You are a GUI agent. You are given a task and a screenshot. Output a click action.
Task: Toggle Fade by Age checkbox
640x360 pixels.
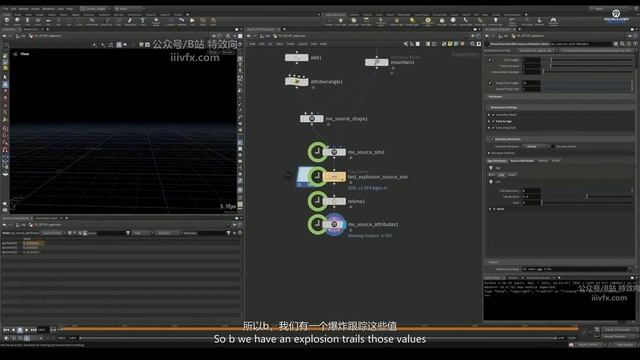493,121
